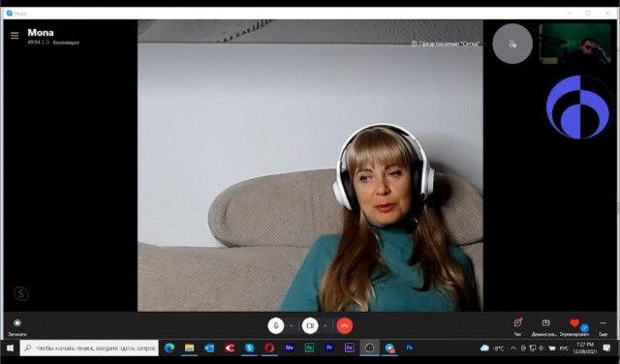
Task: Open Opera browser from taskbar
Action: 269,348
